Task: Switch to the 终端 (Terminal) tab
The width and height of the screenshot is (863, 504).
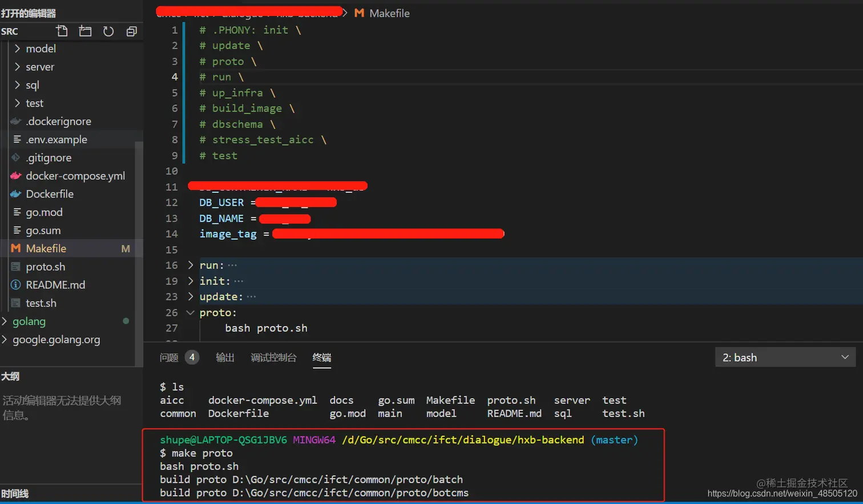Action: point(322,357)
